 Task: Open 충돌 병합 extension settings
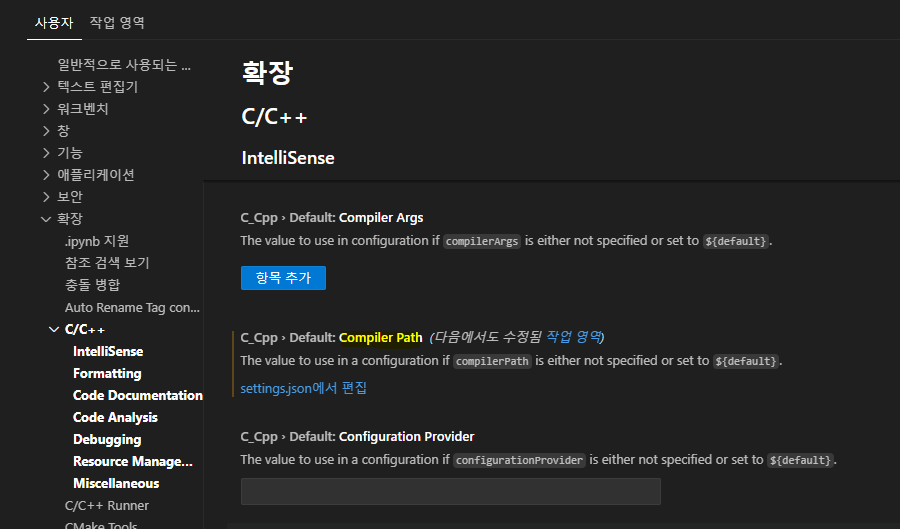tap(92, 285)
